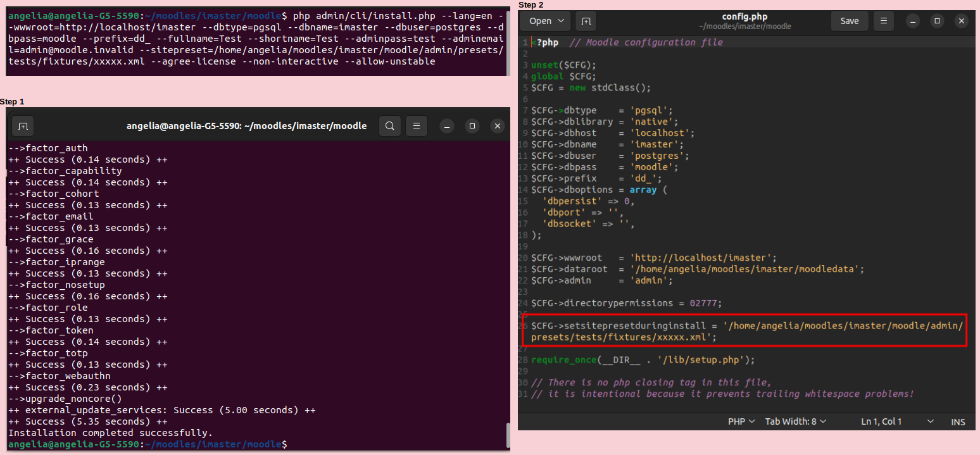Screen dimensions: 980x455
Task: Click the terminal title bar text
Action: 246,126
